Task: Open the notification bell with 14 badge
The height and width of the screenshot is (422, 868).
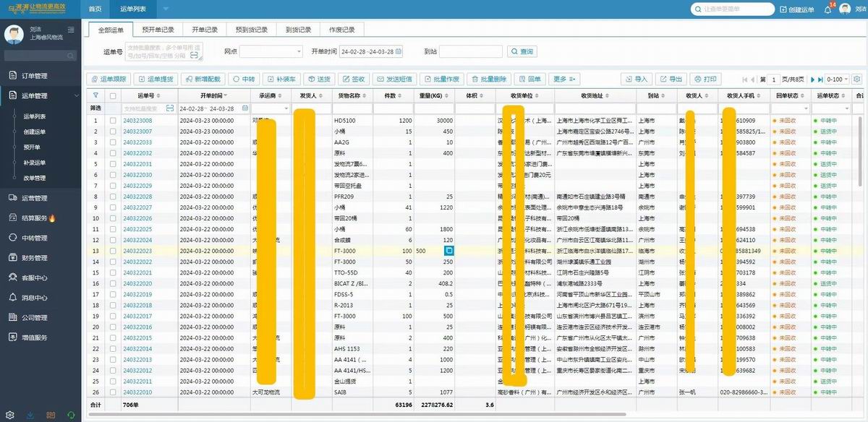Action: [x=827, y=10]
